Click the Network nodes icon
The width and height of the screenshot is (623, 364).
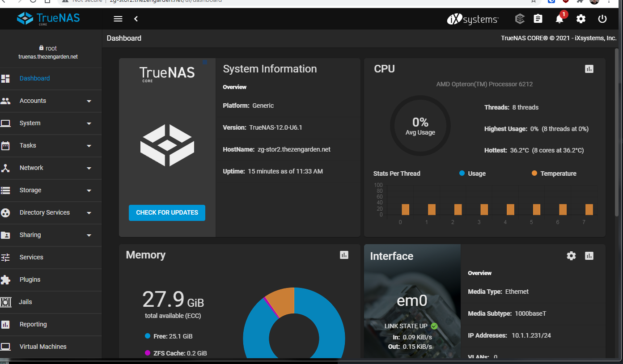pos(5,168)
